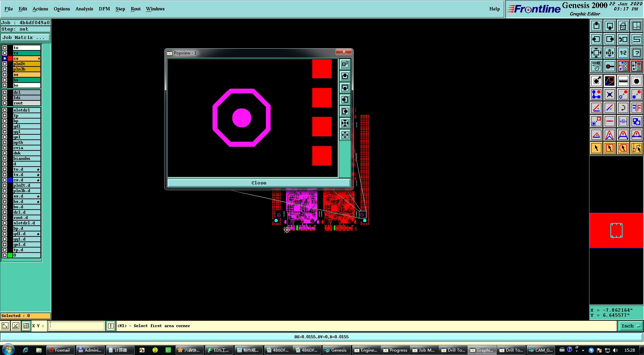
Task: Select the net selection arrow tool
Action: 636,148
